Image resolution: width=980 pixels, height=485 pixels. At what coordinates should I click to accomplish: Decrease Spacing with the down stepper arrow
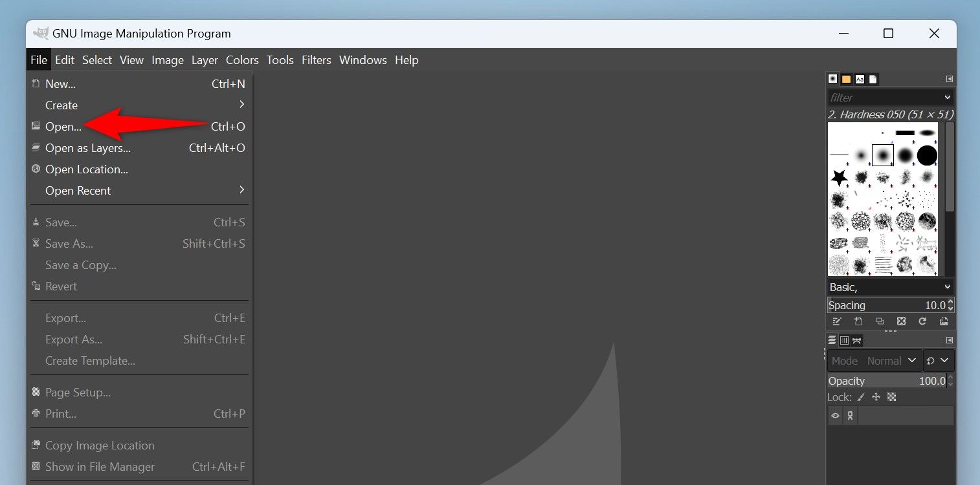click(x=950, y=308)
